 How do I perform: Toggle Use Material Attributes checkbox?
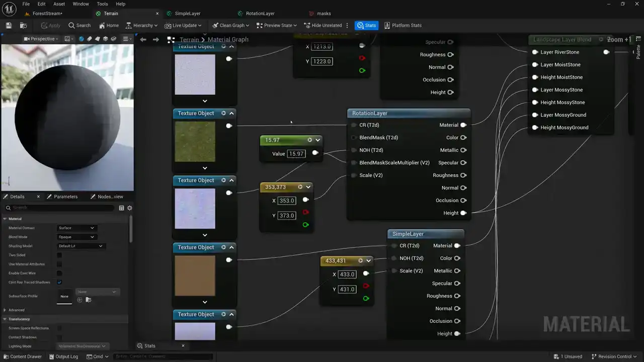point(59,264)
